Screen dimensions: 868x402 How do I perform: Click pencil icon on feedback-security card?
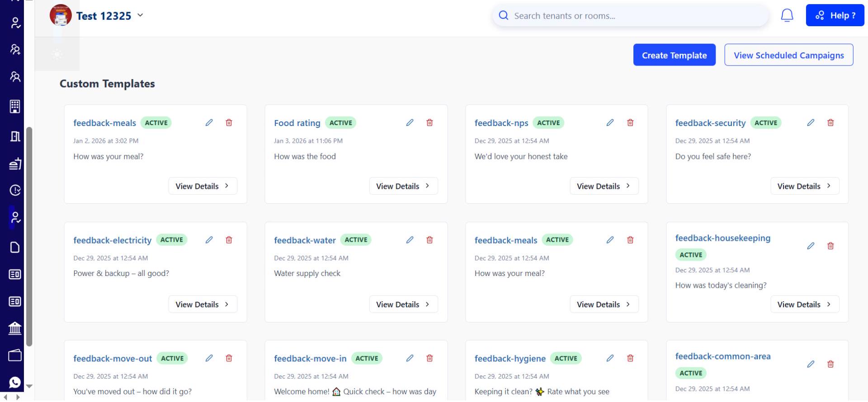point(811,123)
